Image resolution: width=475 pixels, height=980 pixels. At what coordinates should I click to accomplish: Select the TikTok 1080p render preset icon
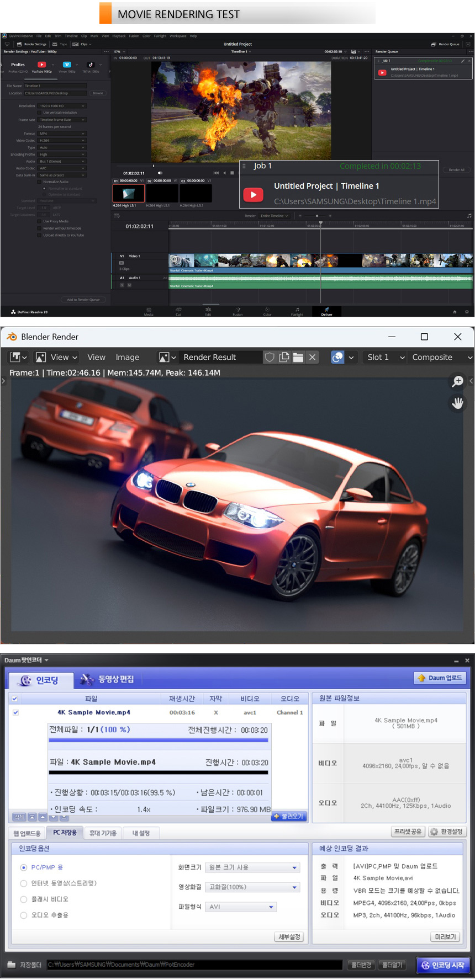tap(91, 65)
